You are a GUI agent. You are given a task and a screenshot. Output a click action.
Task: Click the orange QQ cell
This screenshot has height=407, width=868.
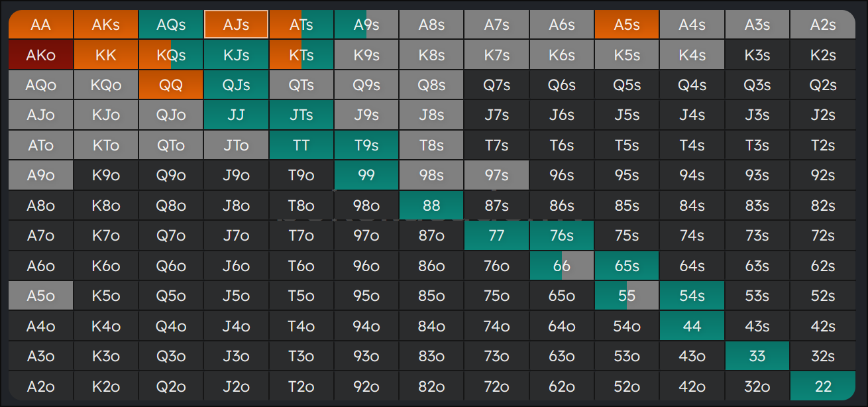tap(171, 85)
